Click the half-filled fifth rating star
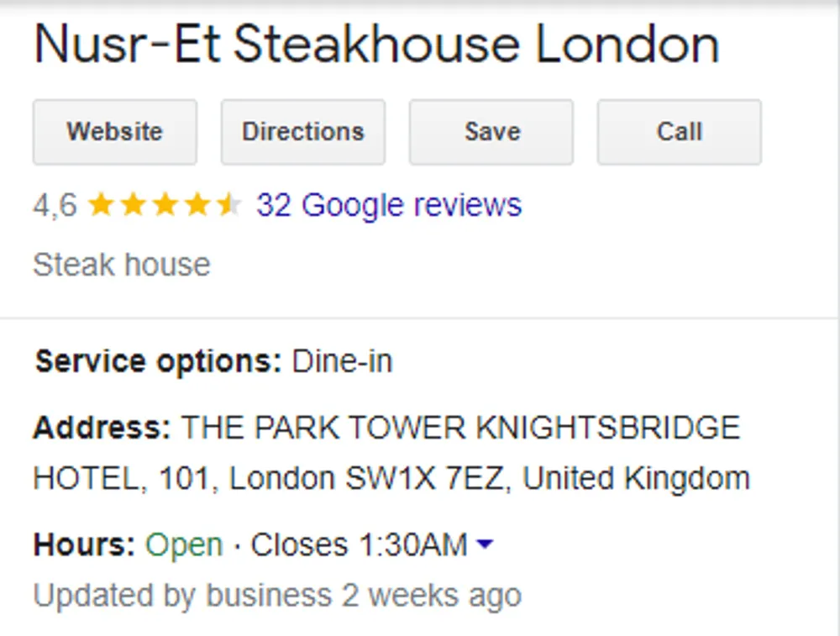Screen dimensions: 840x636 coord(228,205)
